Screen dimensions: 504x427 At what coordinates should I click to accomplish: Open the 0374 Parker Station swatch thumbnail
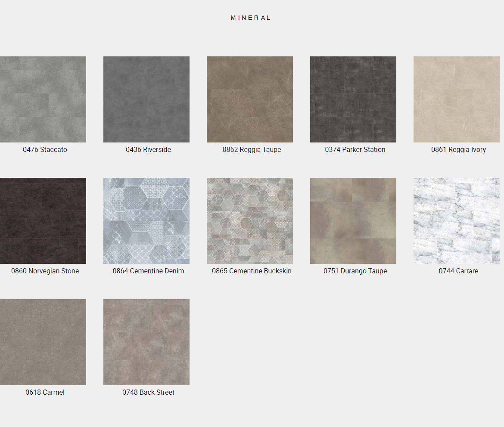point(353,99)
